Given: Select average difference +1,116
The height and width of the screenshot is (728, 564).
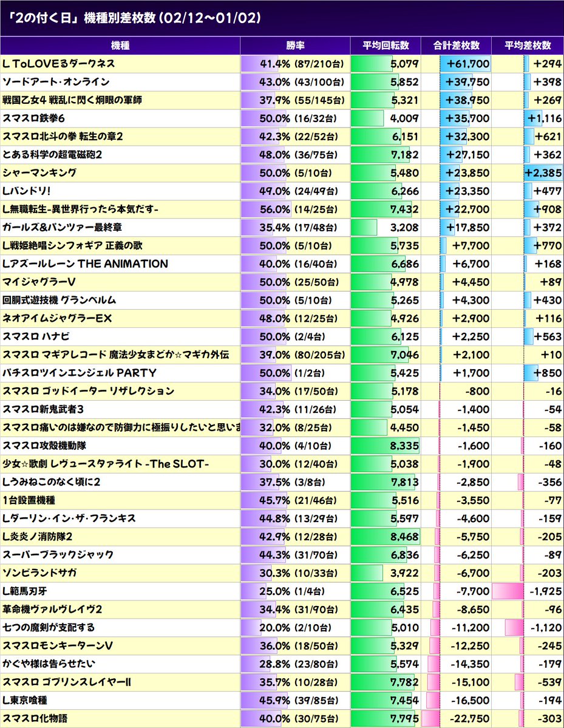Looking at the screenshot, I should pos(545,118).
